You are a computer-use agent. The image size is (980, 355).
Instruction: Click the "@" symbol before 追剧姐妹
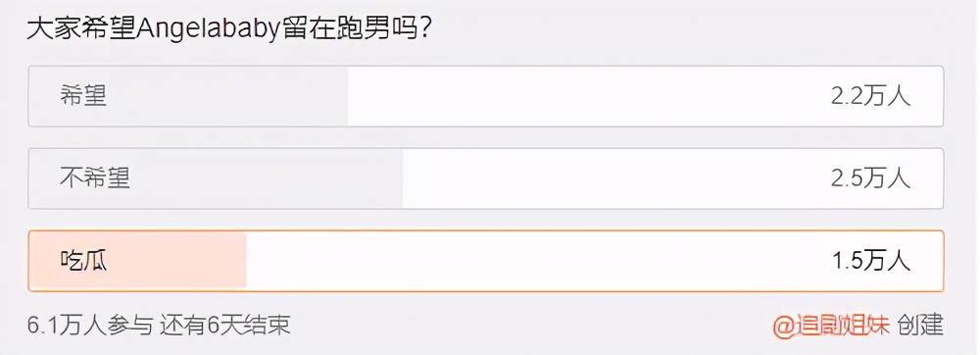point(783,326)
